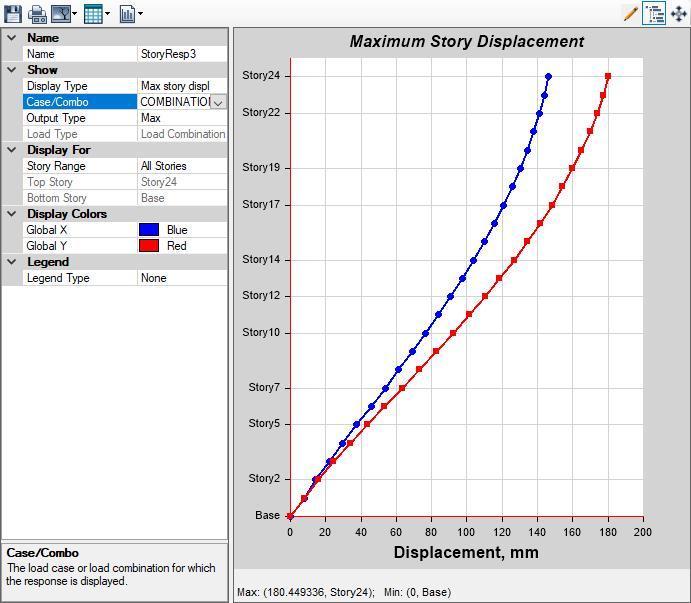Click the four-arrow move icon

[x=679, y=14]
